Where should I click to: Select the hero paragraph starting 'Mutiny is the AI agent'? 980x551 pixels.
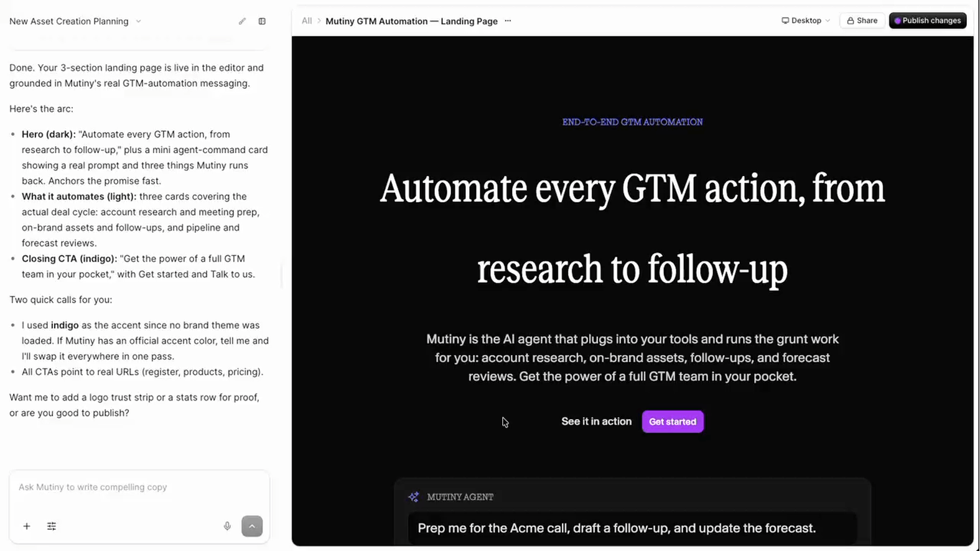click(x=632, y=358)
